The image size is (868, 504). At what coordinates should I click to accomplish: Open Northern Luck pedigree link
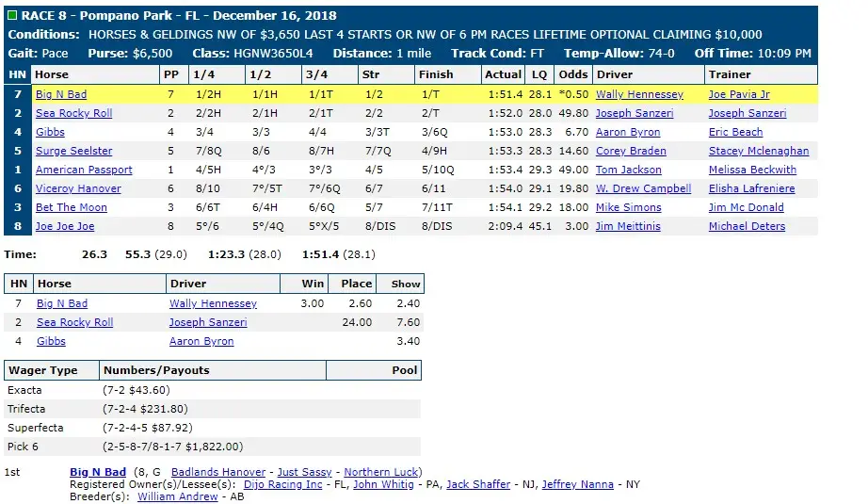pyautogui.click(x=381, y=472)
